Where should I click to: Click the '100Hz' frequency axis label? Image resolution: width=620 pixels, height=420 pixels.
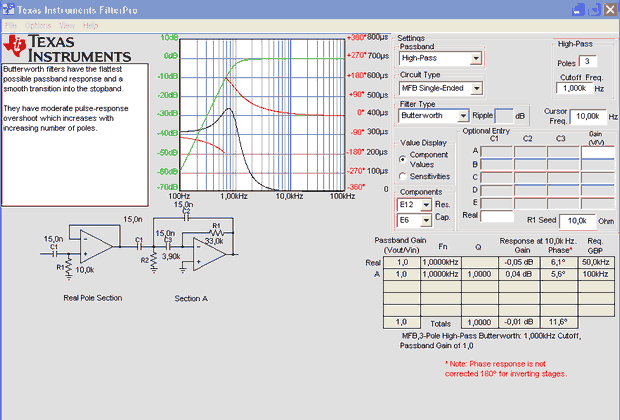(x=179, y=196)
